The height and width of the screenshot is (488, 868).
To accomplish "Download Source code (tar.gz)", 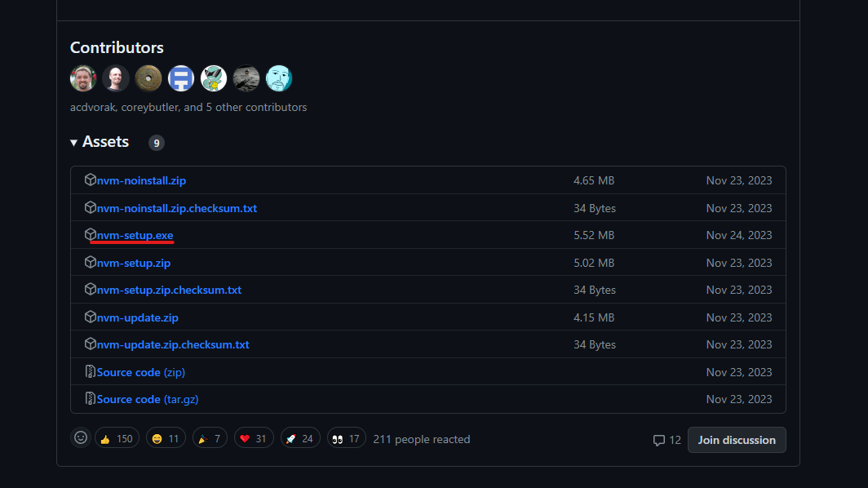I will click(147, 399).
